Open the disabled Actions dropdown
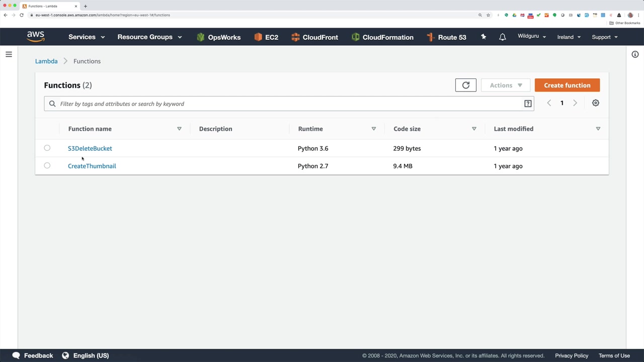This screenshot has height=362, width=644. point(506,85)
